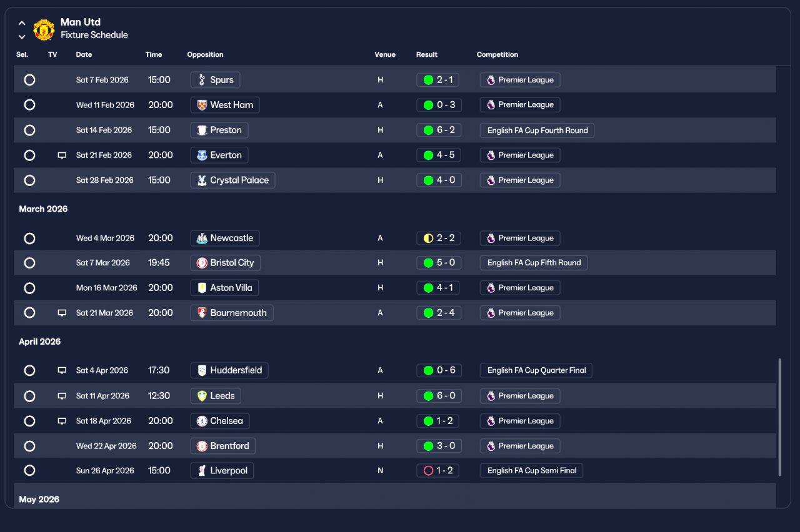Click Newcastle club badge icon

[x=202, y=238]
